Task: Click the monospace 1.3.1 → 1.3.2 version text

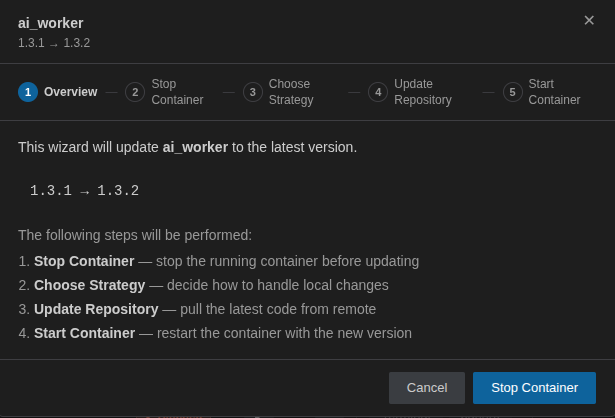Action: tap(84, 191)
